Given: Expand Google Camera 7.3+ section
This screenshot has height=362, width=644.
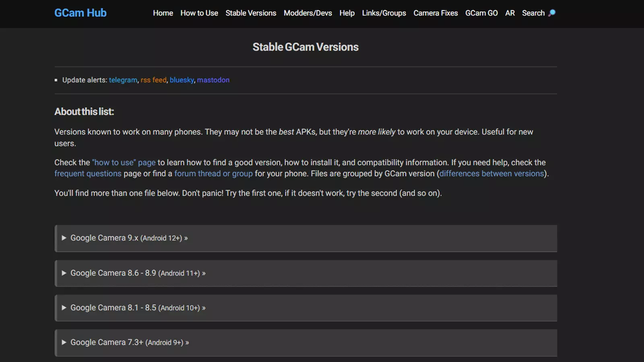Looking at the screenshot, I should pos(306,343).
